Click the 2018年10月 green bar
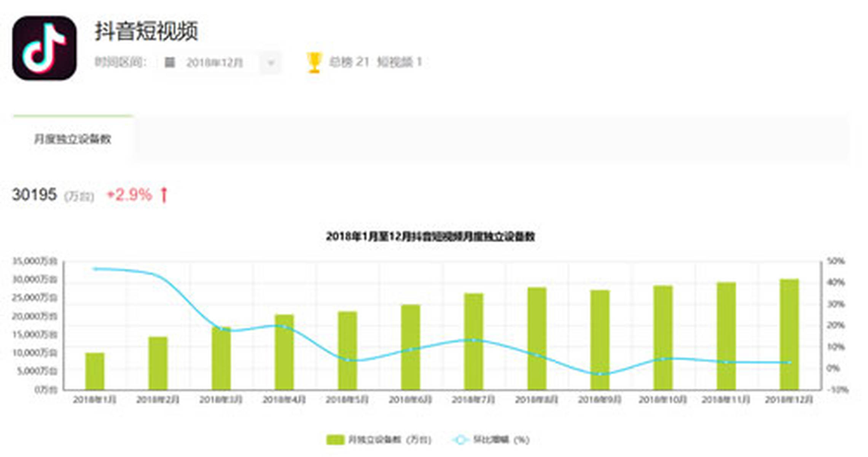Image resolution: width=868 pixels, height=457 pixels. 663,338
